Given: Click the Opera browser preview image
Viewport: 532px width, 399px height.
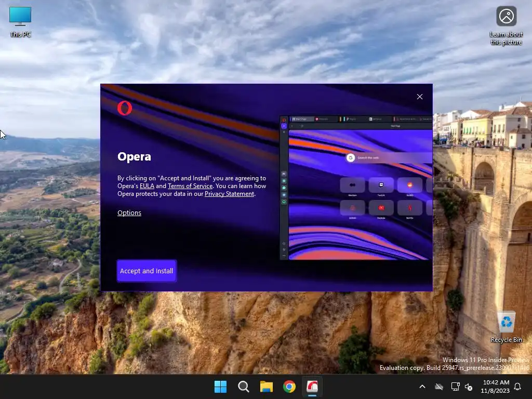Looking at the screenshot, I should 356,188.
